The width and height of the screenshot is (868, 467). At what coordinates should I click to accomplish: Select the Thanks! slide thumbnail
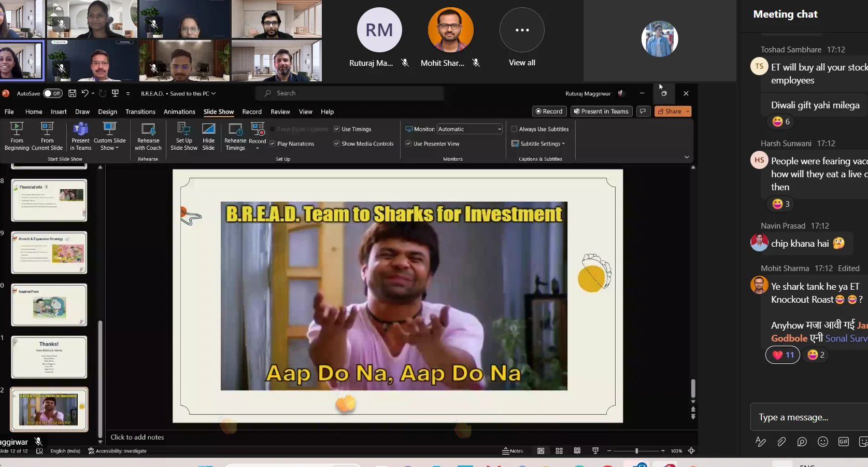[49, 357]
